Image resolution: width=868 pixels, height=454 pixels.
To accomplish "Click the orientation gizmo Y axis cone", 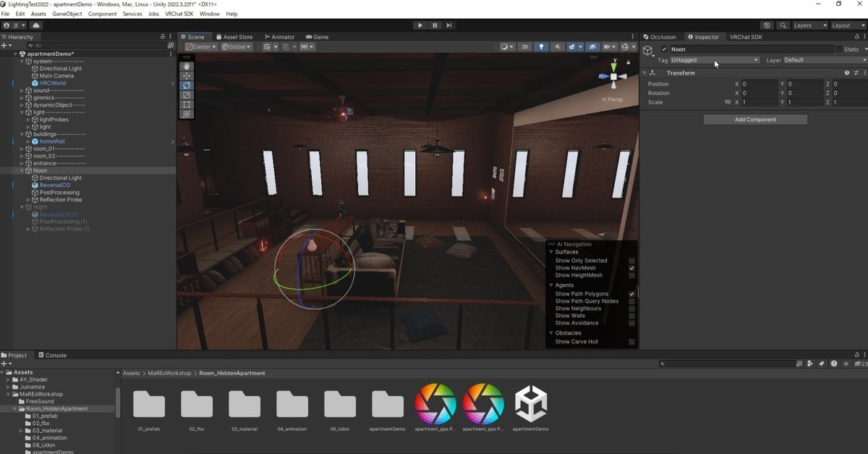I will (x=613, y=67).
